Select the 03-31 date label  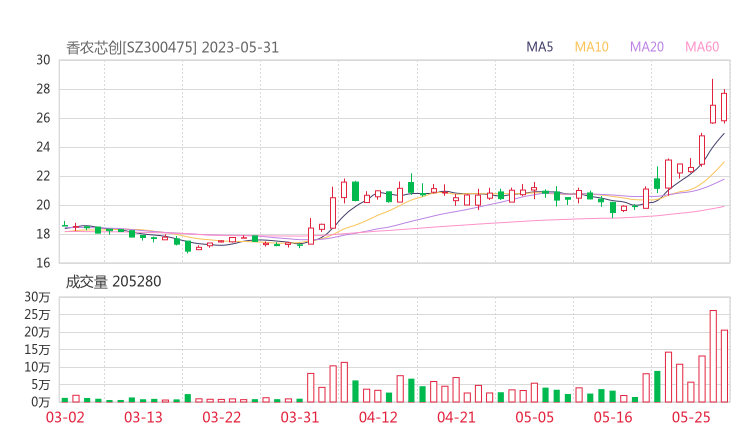point(300,417)
